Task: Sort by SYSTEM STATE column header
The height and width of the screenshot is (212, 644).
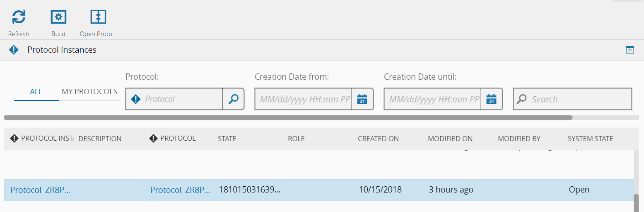Action: point(590,139)
